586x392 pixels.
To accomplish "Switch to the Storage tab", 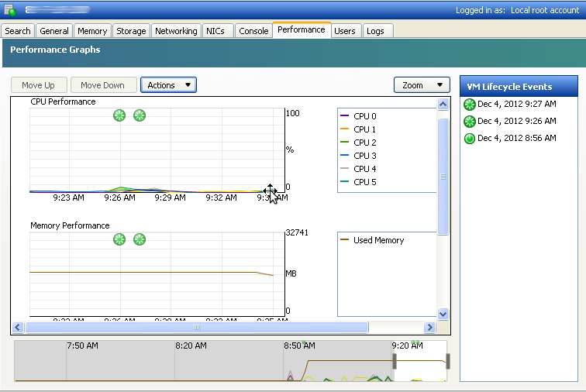I will point(131,31).
